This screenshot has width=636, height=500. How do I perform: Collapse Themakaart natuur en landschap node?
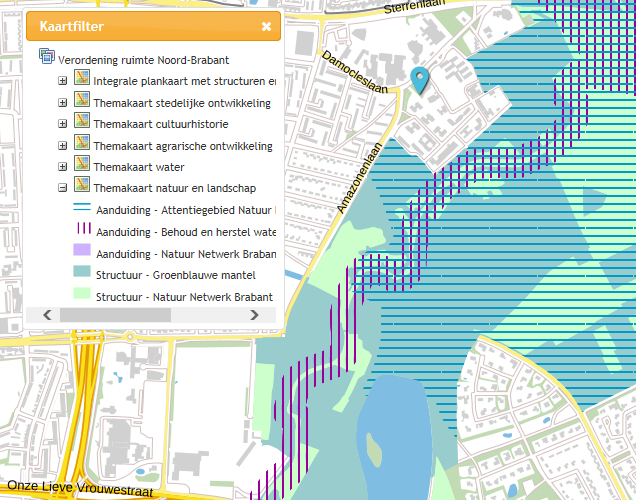(x=63, y=188)
